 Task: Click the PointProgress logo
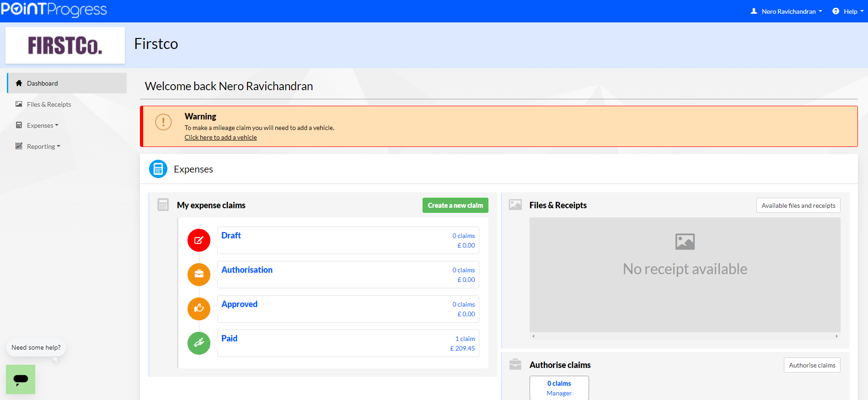point(54,10)
